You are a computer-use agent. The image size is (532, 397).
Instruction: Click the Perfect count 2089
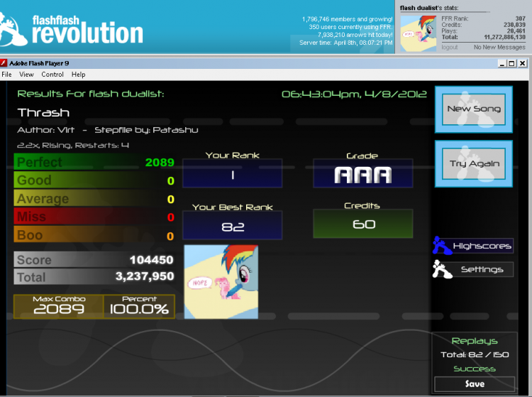pyautogui.click(x=160, y=163)
